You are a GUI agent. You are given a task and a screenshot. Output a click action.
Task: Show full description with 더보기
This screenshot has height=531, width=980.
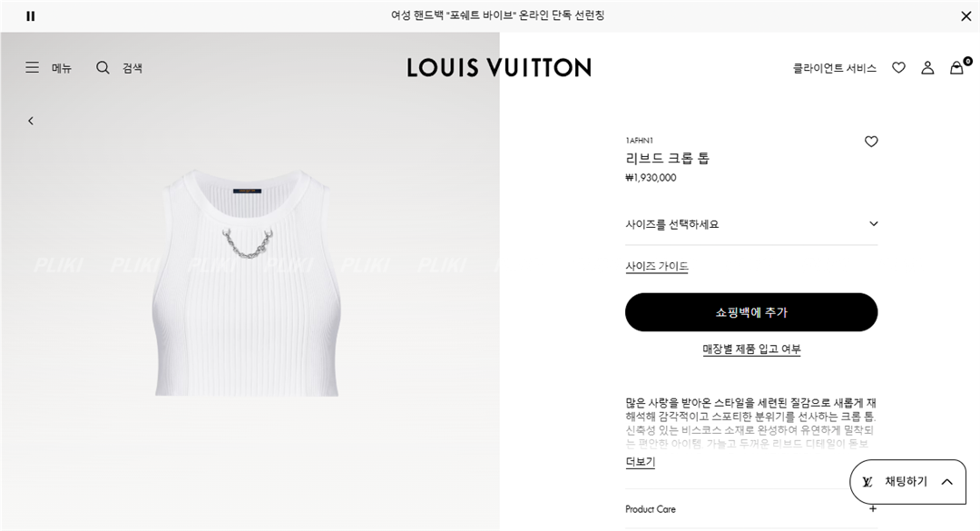coord(640,462)
